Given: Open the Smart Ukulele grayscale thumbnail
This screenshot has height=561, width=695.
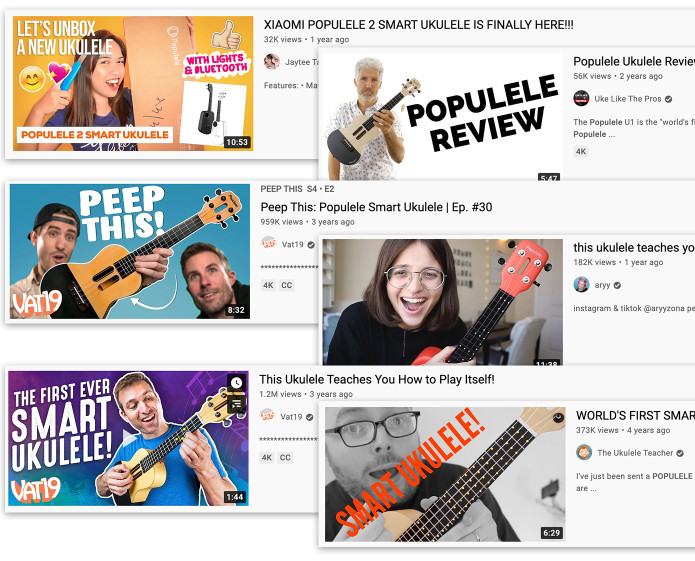Looking at the screenshot, I should pyautogui.click(x=445, y=475).
